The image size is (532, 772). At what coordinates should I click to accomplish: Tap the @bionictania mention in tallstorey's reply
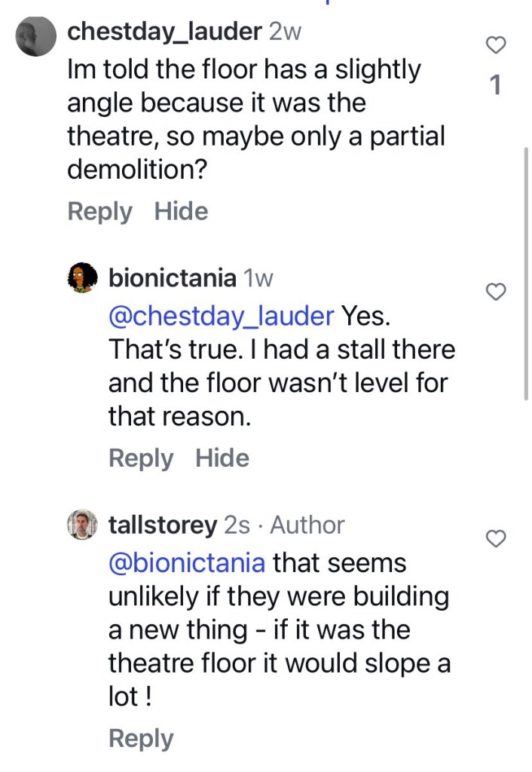187,562
